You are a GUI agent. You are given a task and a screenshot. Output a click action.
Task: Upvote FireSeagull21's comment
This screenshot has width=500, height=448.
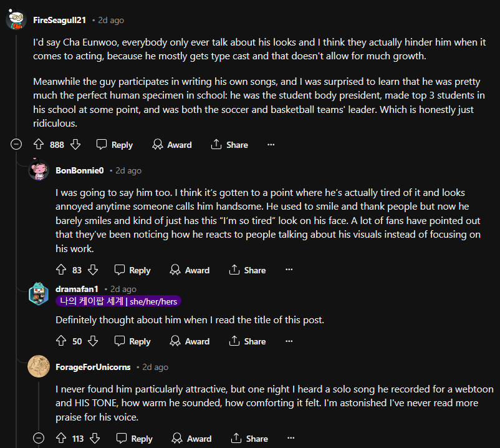point(38,145)
